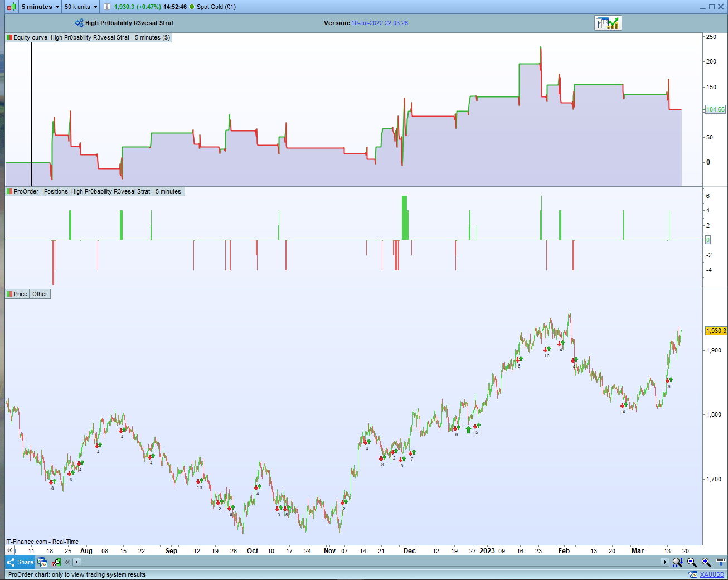The image size is (728, 580).
Task: Open the 50 k units dropdown
Action: click(80, 7)
